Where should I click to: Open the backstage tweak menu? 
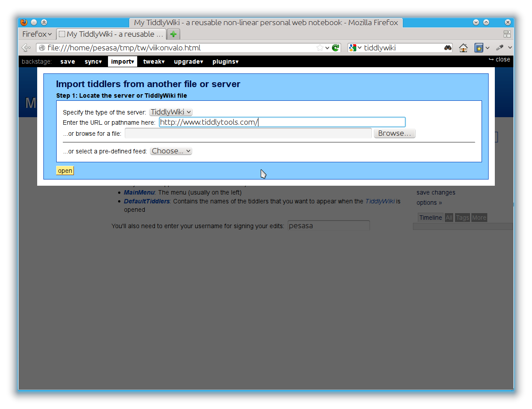pos(154,61)
